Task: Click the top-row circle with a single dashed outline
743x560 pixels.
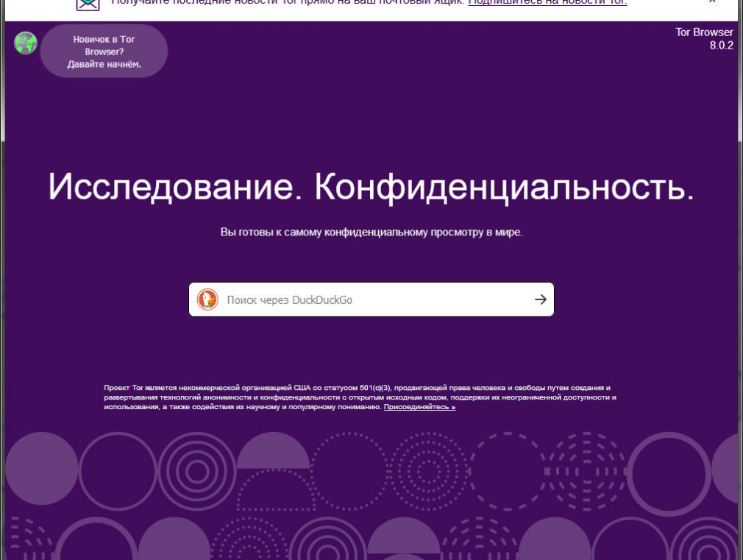Action: coord(508,472)
